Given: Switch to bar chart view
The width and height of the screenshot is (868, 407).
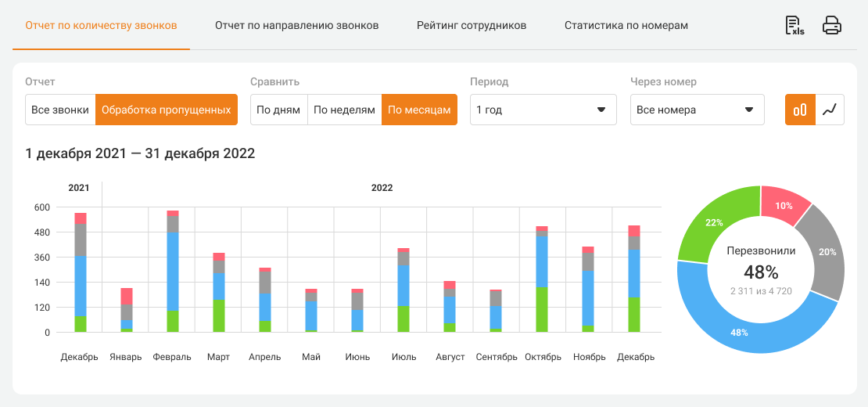Looking at the screenshot, I should coord(800,110).
